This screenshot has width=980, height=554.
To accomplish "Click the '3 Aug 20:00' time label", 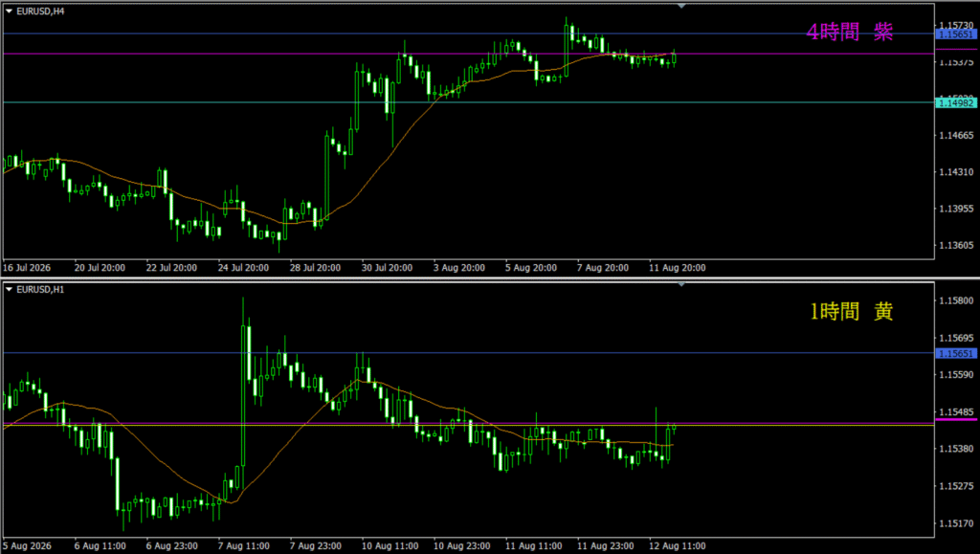I will 459,268.
